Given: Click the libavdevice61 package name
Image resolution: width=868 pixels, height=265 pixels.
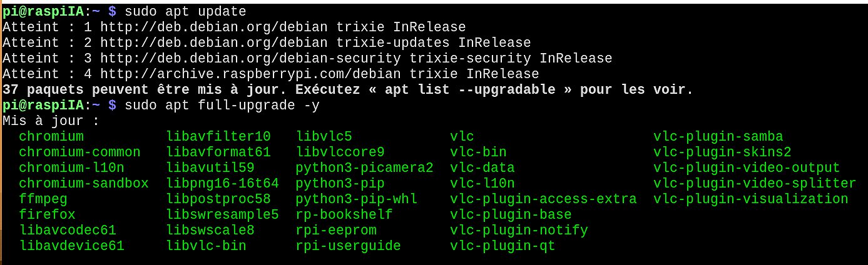Looking at the screenshot, I should 71,246.
